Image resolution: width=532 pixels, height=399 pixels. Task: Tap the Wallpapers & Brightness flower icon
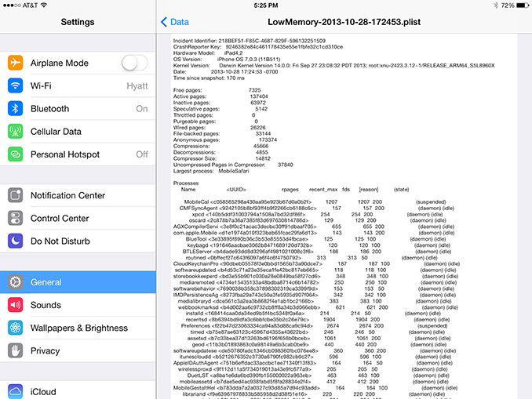pyautogui.click(x=15, y=328)
